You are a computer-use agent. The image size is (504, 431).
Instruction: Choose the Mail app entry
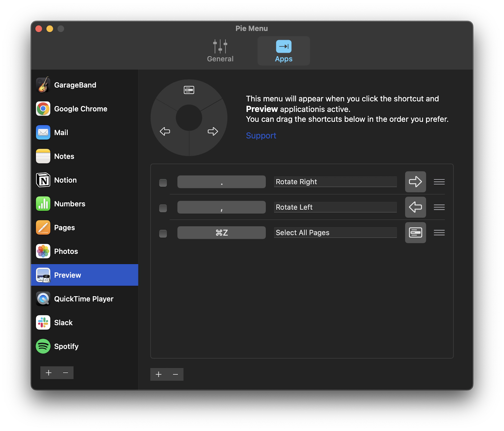click(x=84, y=132)
